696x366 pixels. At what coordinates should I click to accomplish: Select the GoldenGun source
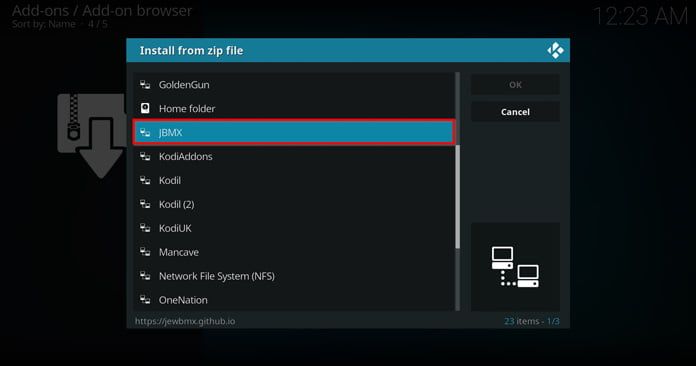pyautogui.click(x=293, y=85)
